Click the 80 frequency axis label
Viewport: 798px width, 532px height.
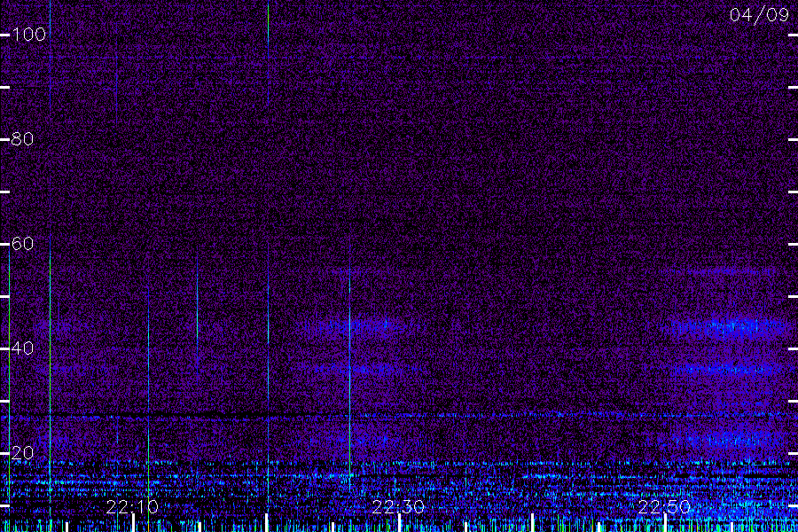tap(22, 139)
